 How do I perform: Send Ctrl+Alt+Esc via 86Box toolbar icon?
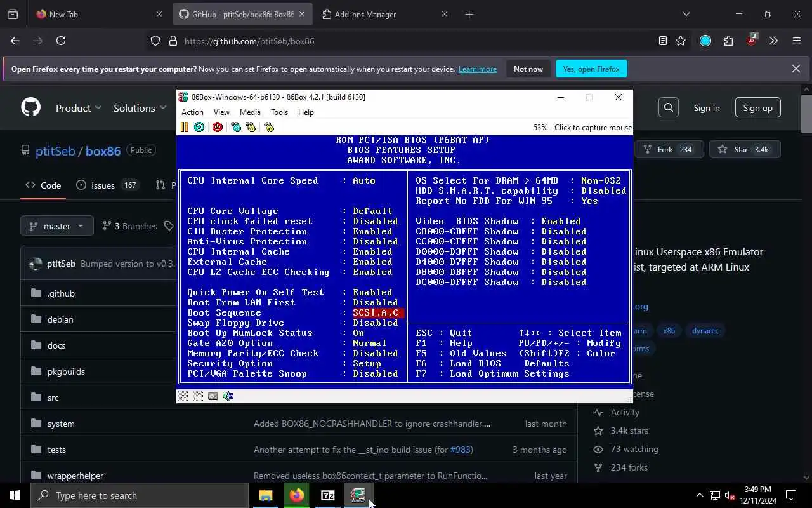click(x=251, y=127)
